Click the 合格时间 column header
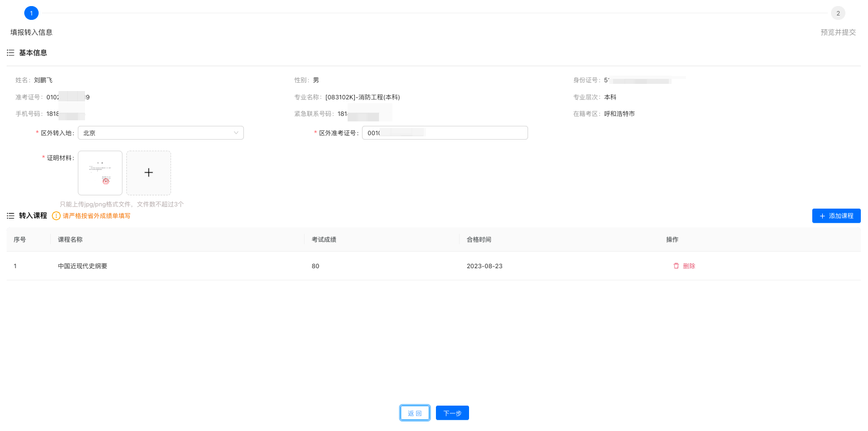Image resolution: width=868 pixels, height=431 pixels. tap(479, 240)
